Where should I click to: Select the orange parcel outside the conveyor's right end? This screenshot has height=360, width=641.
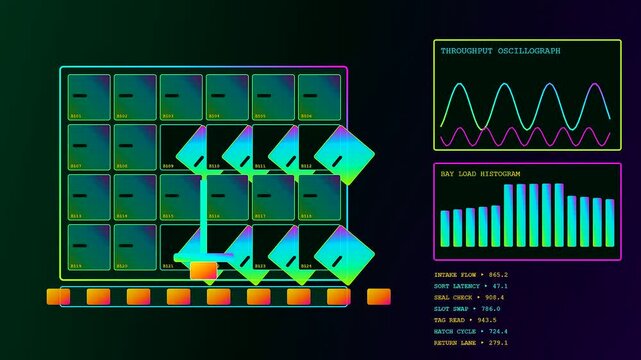[x=379, y=297]
